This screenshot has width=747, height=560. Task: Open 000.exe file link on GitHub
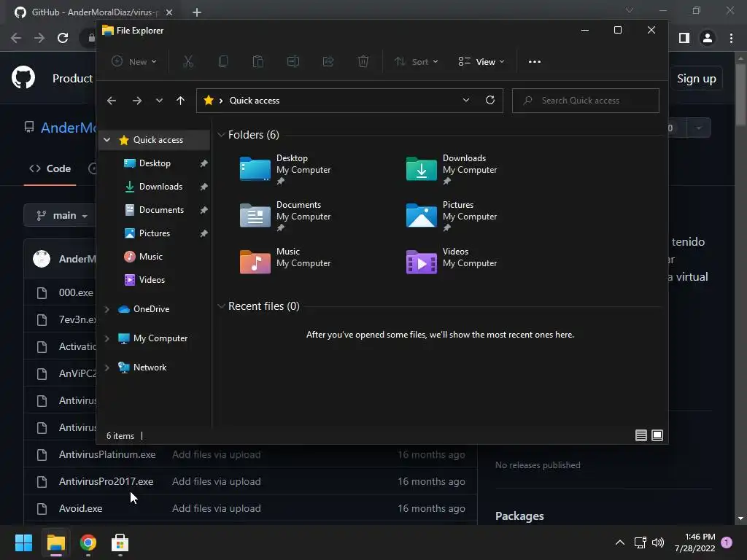pos(76,292)
